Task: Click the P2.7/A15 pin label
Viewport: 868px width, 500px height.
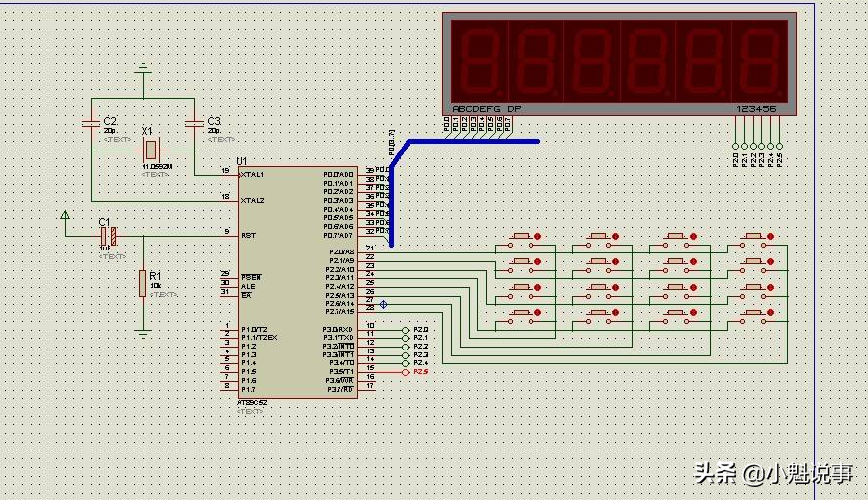Action: point(339,312)
